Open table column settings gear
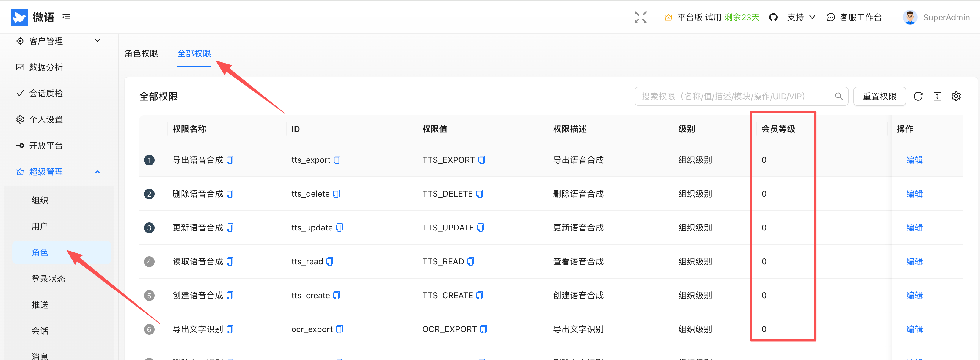 956,96
